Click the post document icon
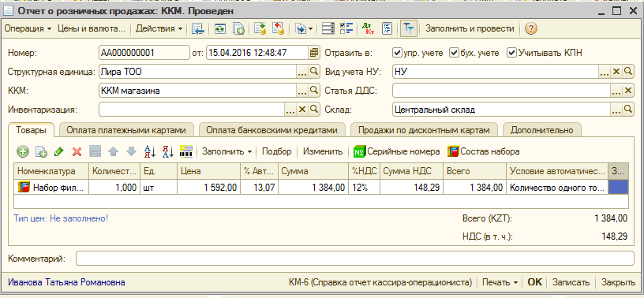The height and width of the screenshot is (298, 644). point(260,28)
